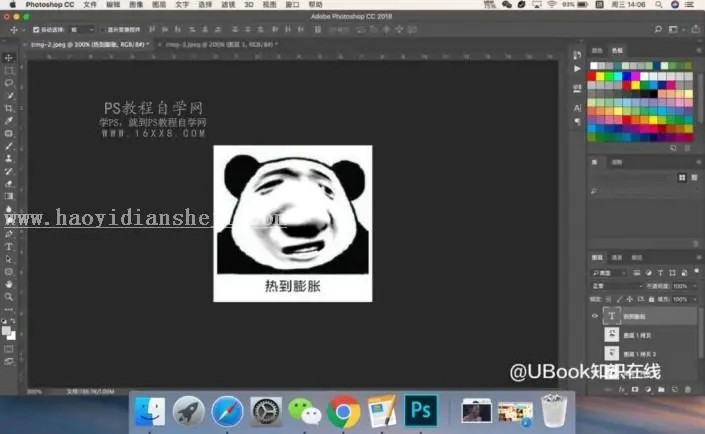Toggle the Auto-Select checkbox
The height and width of the screenshot is (434, 705).
36,30
